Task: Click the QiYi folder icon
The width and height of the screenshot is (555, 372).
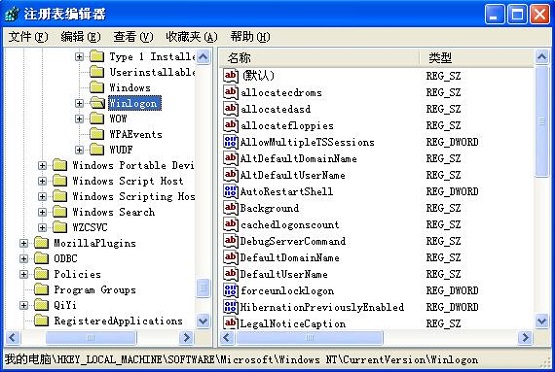Action: [41, 305]
